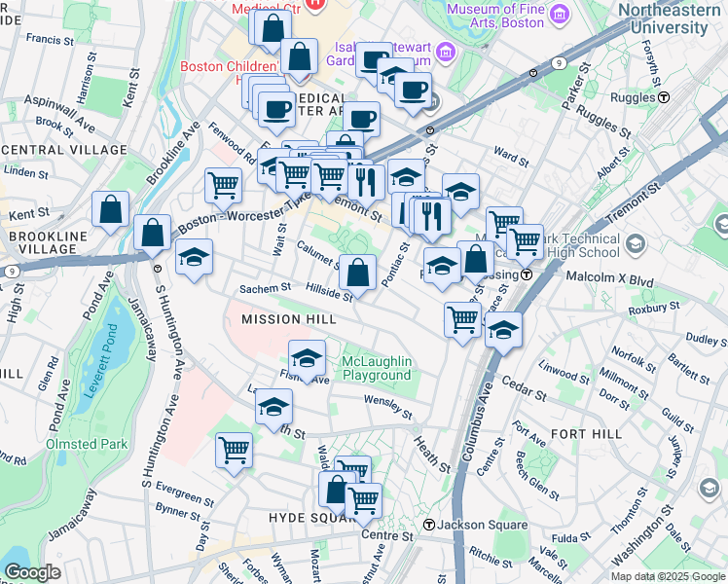The height and width of the screenshot is (584, 728).
Task: Click the grocery cart marker near Evergreen St
Action: tap(234, 453)
